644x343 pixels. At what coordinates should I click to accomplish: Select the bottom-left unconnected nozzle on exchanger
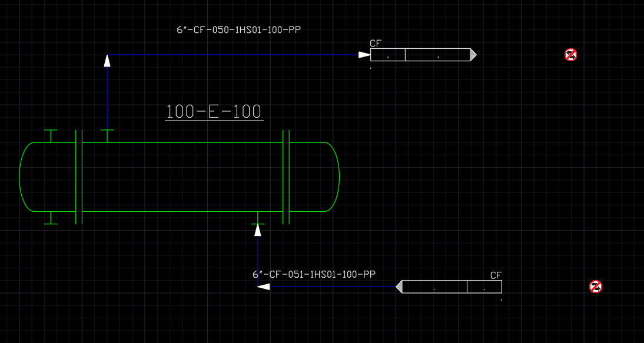(x=51, y=218)
